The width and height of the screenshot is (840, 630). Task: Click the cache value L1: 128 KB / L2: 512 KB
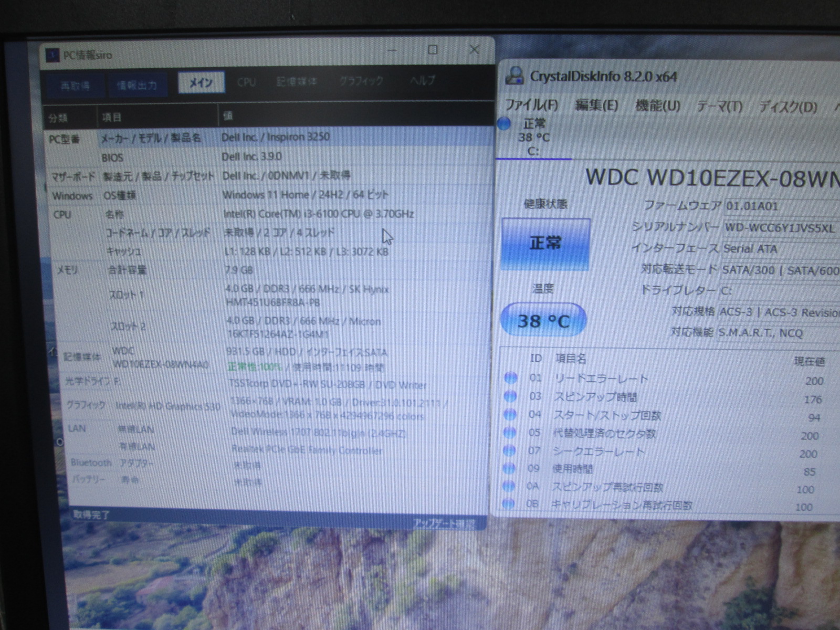(306, 251)
